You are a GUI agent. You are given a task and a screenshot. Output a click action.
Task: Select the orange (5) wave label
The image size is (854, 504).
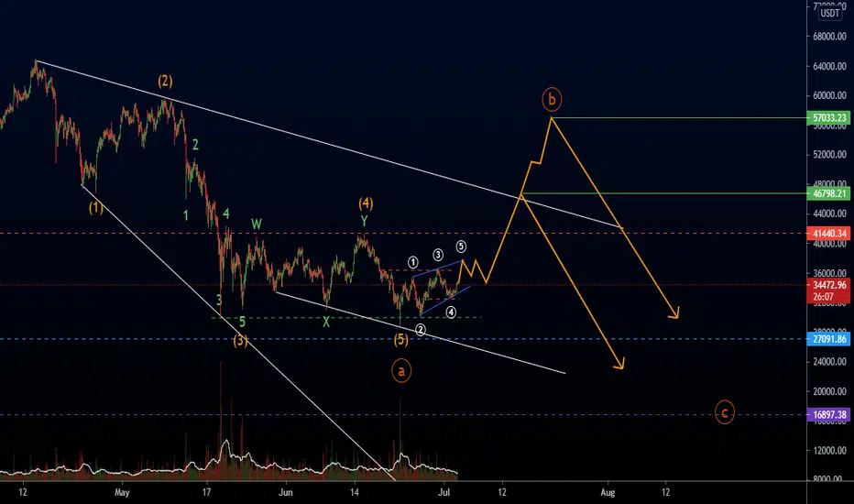pos(400,341)
